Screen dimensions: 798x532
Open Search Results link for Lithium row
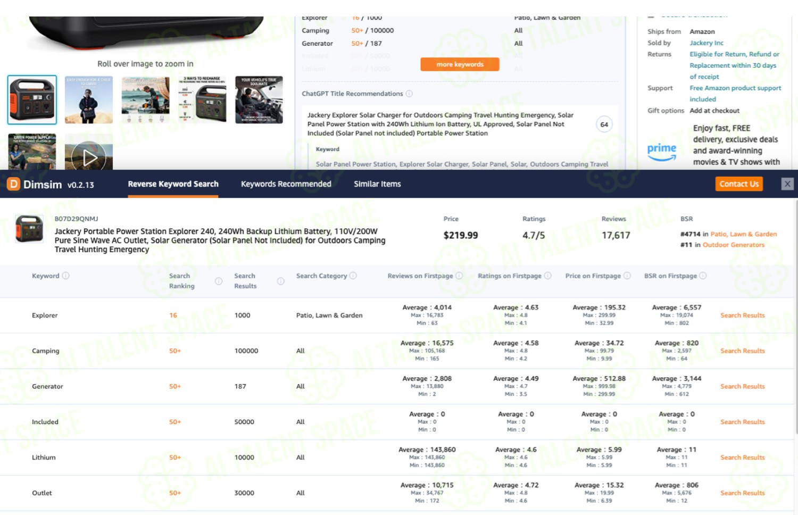[x=742, y=458]
